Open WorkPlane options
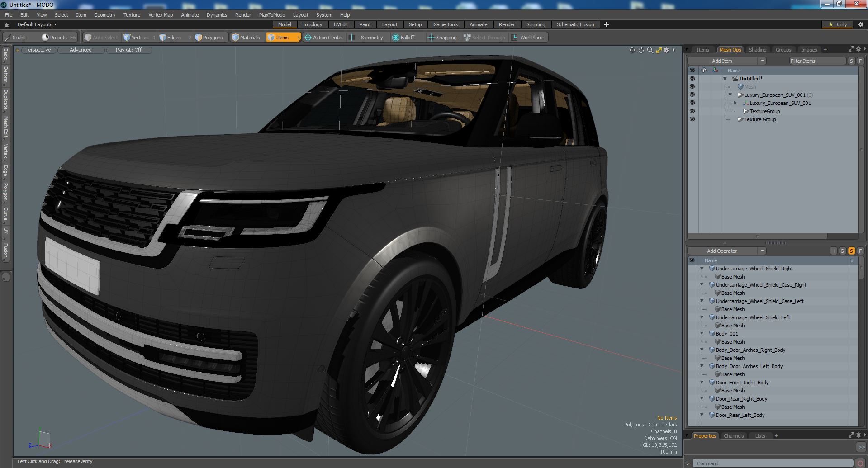This screenshot has width=868, height=468. [528, 38]
